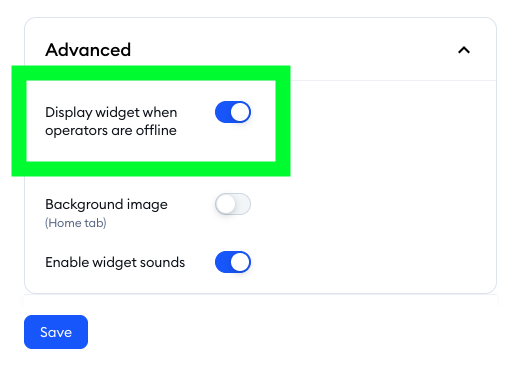Click the up-arrow icon beside Advanced
The image size is (516, 365).
(464, 50)
